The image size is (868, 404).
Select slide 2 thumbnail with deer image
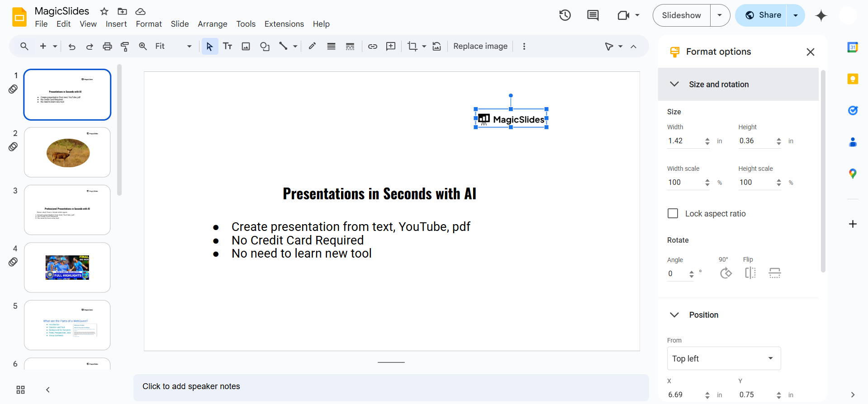click(x=67, y=152)
